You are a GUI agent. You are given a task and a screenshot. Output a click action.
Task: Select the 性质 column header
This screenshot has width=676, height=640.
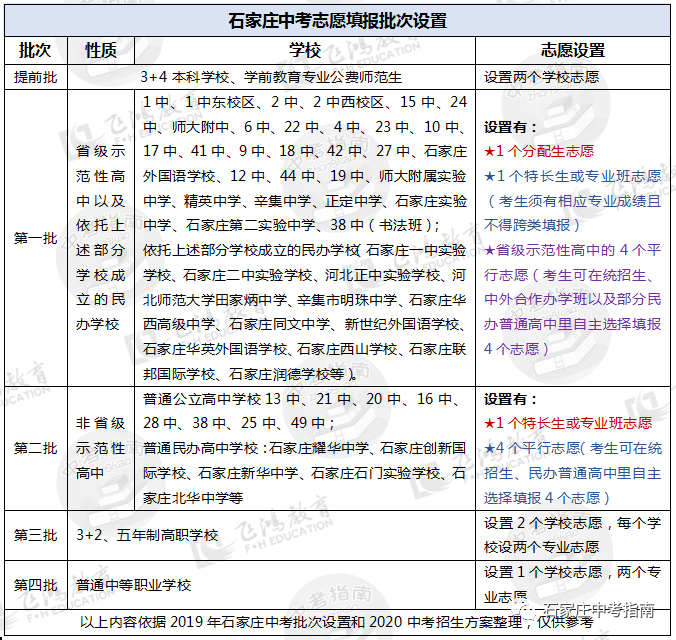(101, 50)
